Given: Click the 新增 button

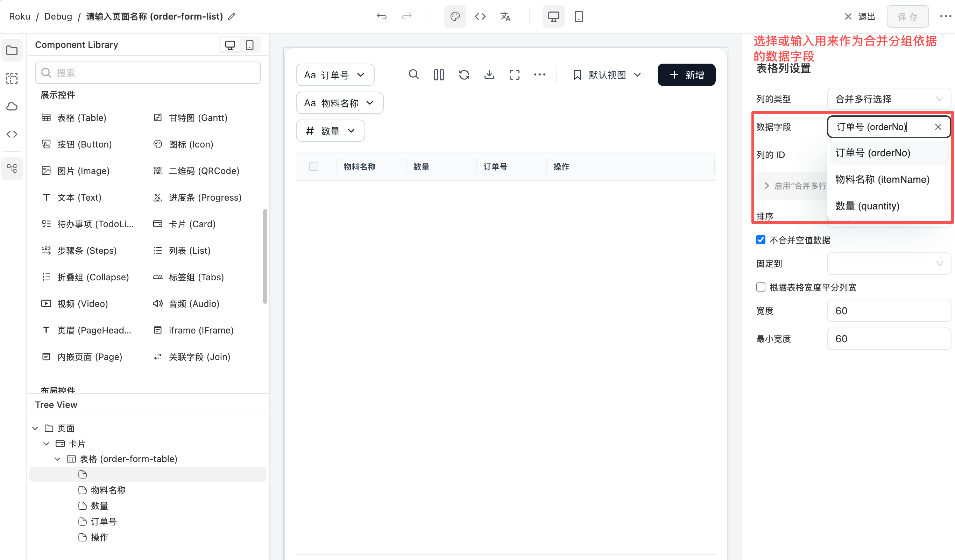Looking at the screenshot, I should tap(686, 74).
